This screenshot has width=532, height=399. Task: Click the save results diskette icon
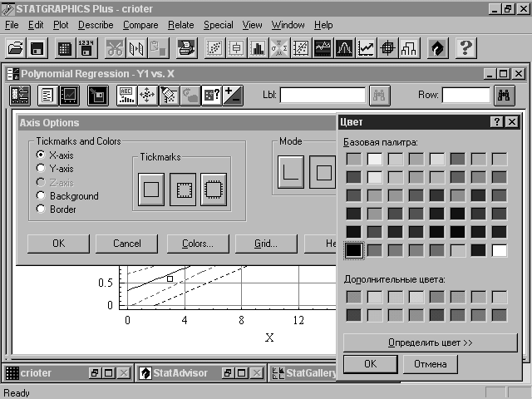(x=98, y=96)
